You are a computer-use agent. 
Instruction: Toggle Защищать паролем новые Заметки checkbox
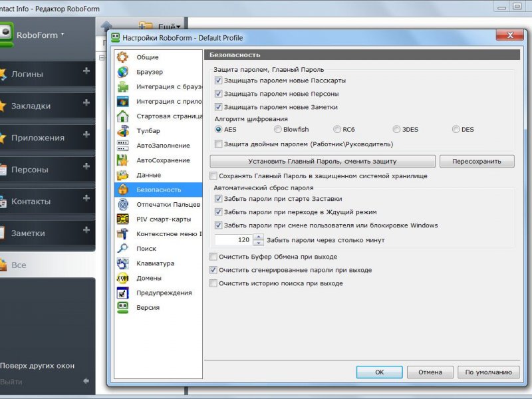[219, 107]
